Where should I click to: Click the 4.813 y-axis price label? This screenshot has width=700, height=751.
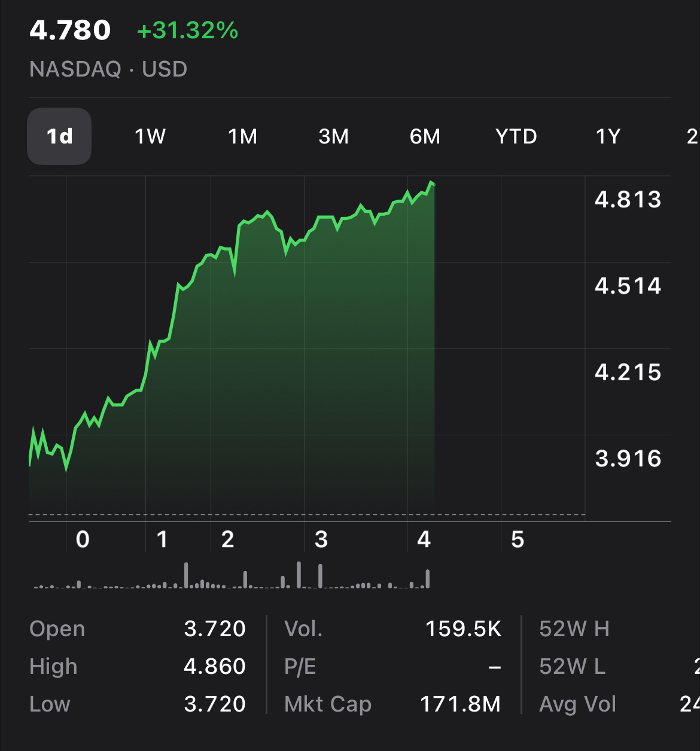628,199
